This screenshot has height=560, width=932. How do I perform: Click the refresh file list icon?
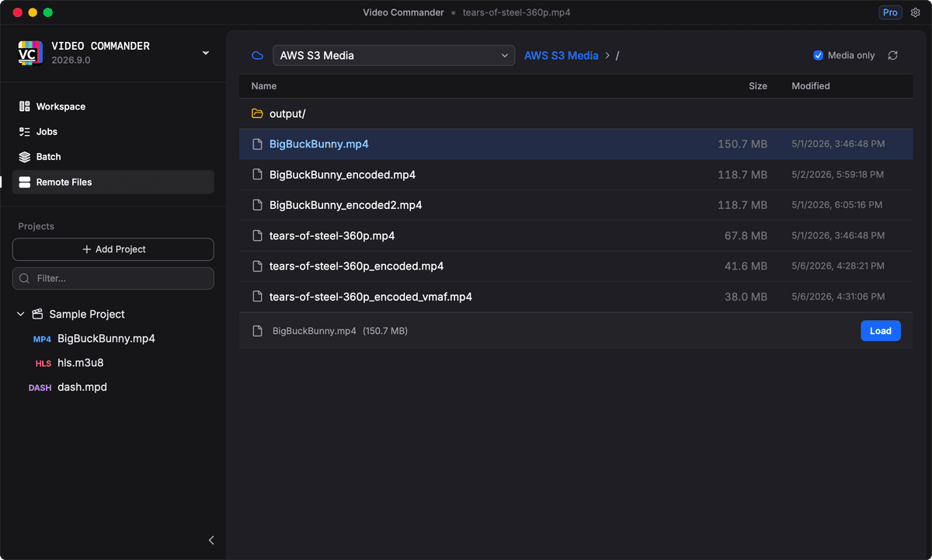(x=893, y=55)
